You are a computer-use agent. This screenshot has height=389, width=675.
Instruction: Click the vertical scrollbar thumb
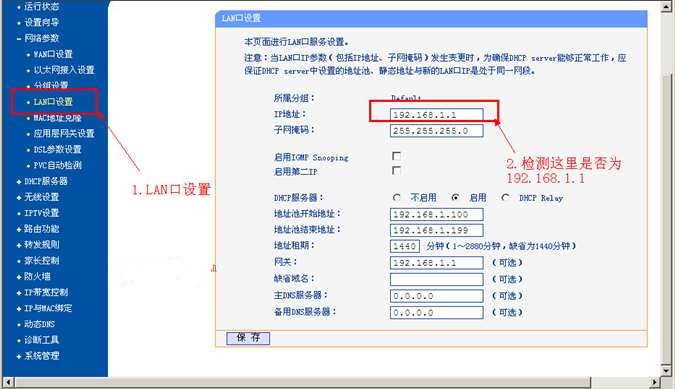click(667, 219)
